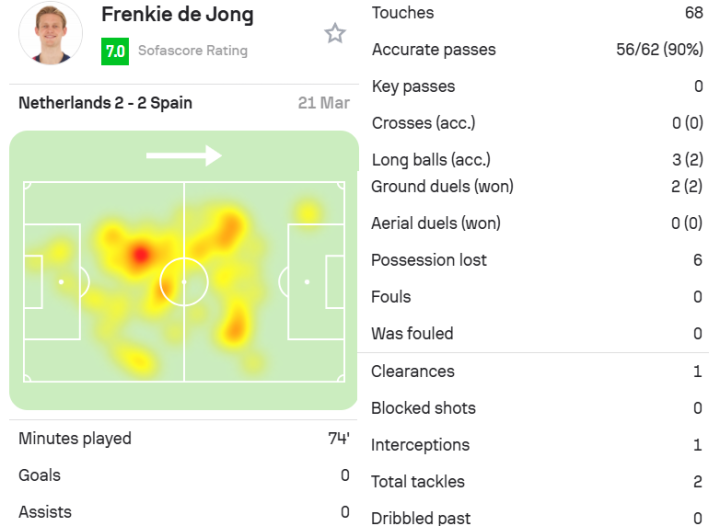Click the Clearances stat label
Screen dimensions: 720x526
[x=412, y=371]
